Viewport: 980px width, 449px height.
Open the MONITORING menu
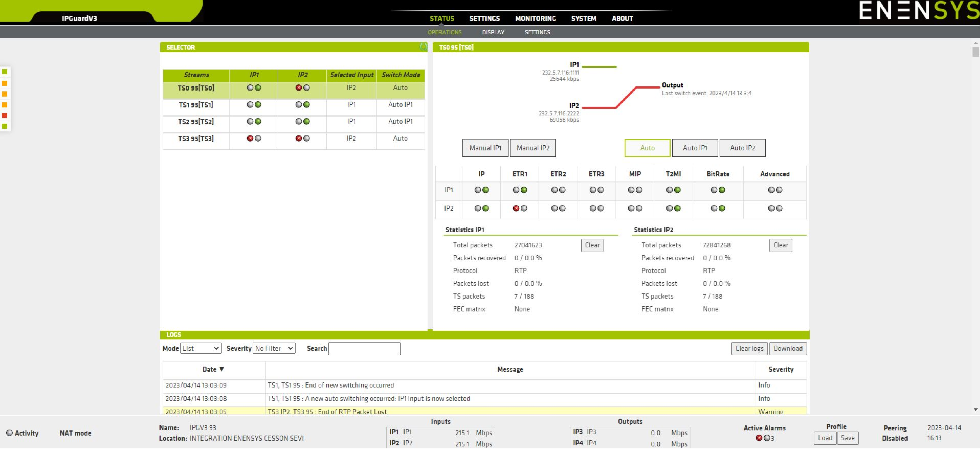535,18
